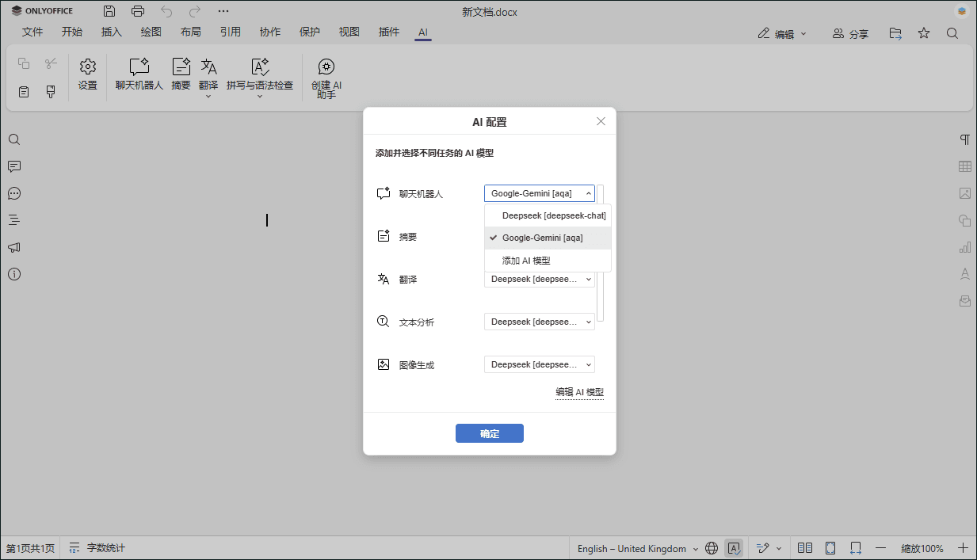
Task: Click the Print icon in title bar
Action: 138,12
